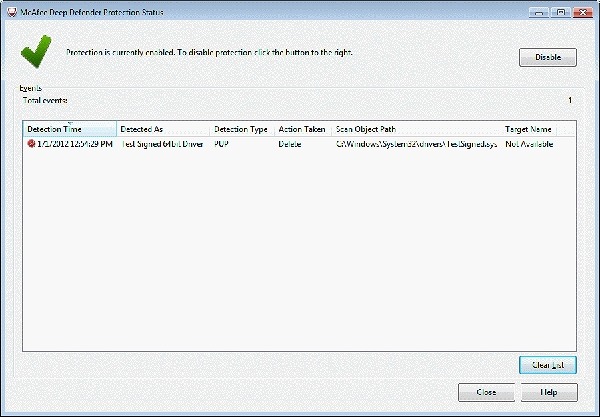Click the total events count value 1

tap(570, 100)
